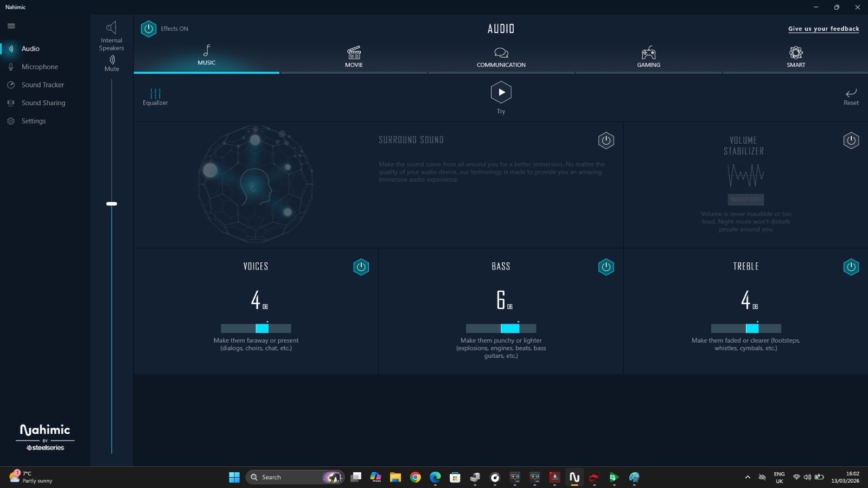
Task: Click the Voices level slider
Action: (256, 328)
